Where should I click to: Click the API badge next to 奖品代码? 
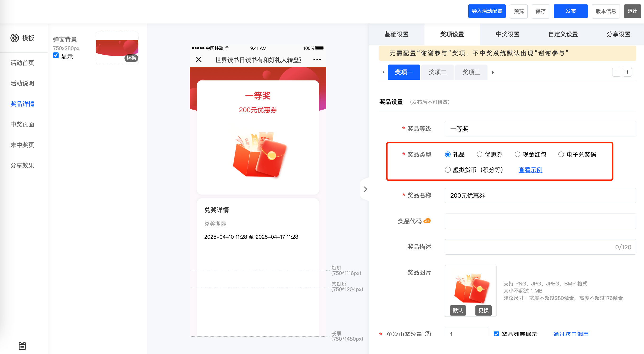point(427,221)
